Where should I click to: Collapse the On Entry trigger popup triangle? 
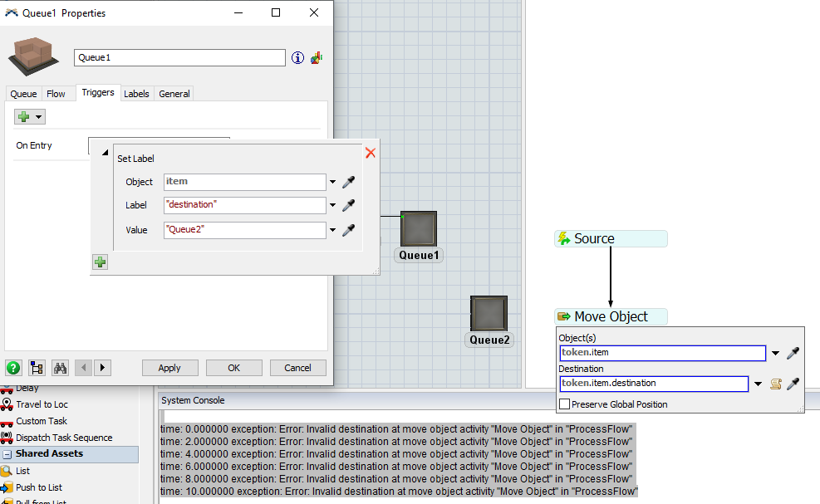click(105, 153)
